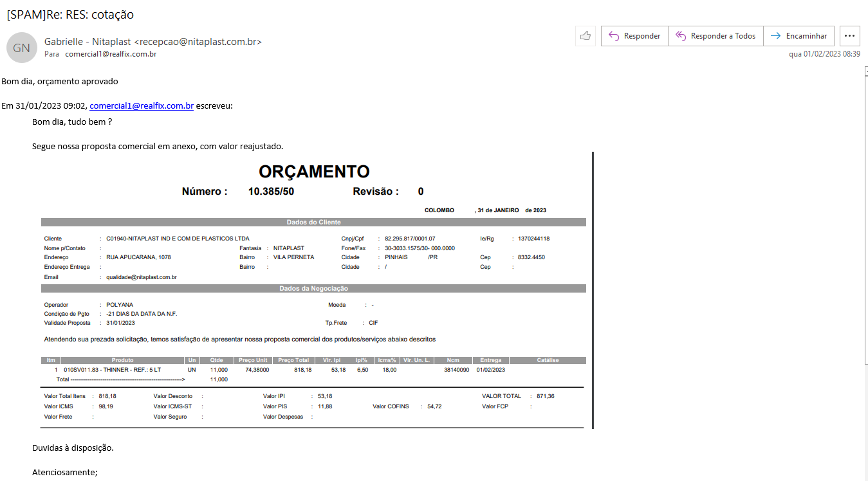
Task: Click qualidade@nitaplast.com.br in the quote
Action: [142, 277]
